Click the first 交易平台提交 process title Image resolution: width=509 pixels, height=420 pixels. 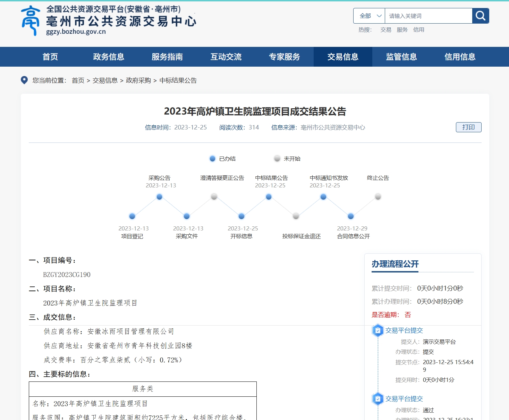404,330
